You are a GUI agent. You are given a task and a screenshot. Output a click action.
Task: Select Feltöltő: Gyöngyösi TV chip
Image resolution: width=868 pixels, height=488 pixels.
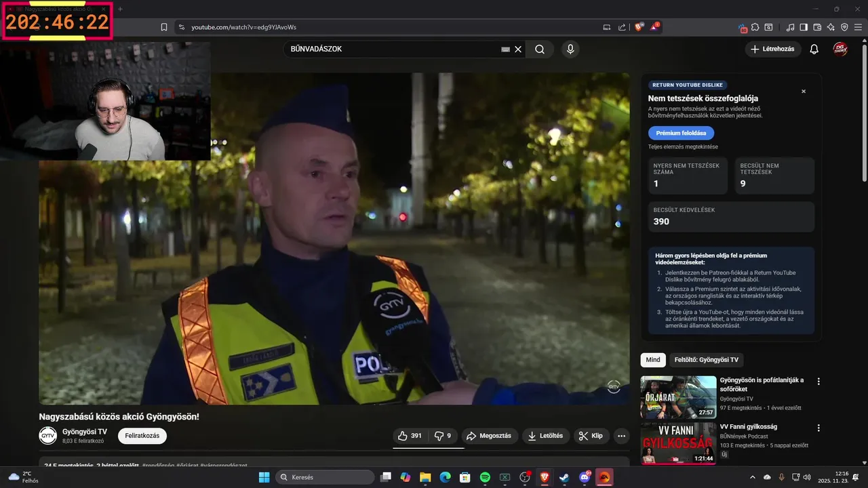[706, 360]
